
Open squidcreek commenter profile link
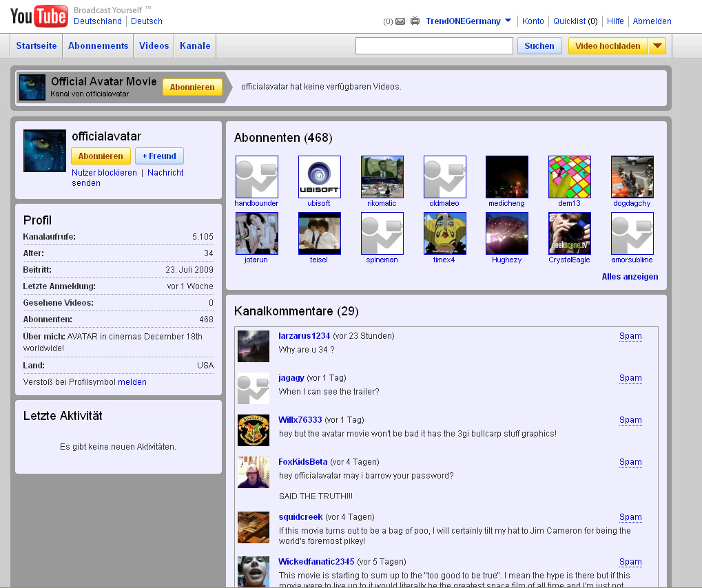[300, 517]
